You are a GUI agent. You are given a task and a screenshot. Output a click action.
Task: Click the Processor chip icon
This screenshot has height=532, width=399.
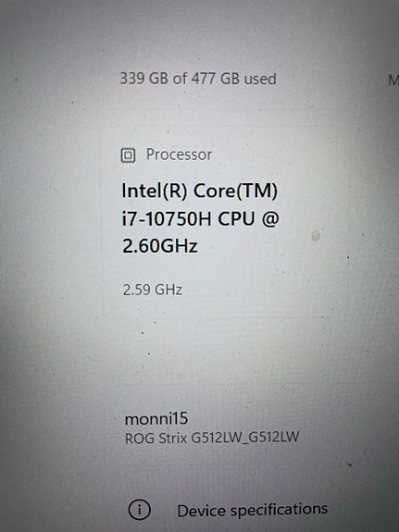[x=128, y=155]
